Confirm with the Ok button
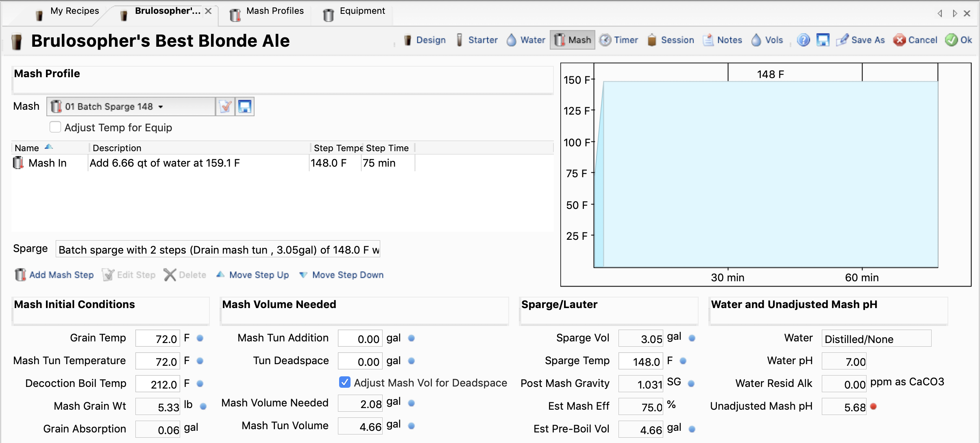Viewport: 980px width, 443px height. (x=958, y=40)
